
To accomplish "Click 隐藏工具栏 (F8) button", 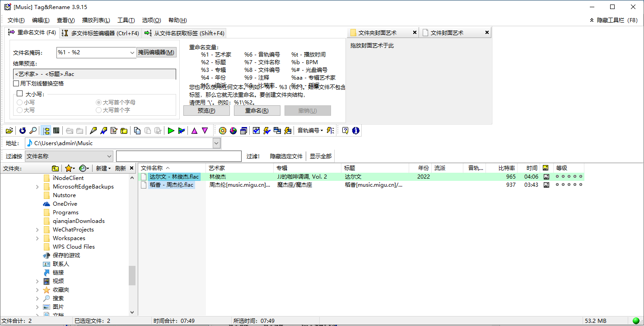I will point(614,20).
